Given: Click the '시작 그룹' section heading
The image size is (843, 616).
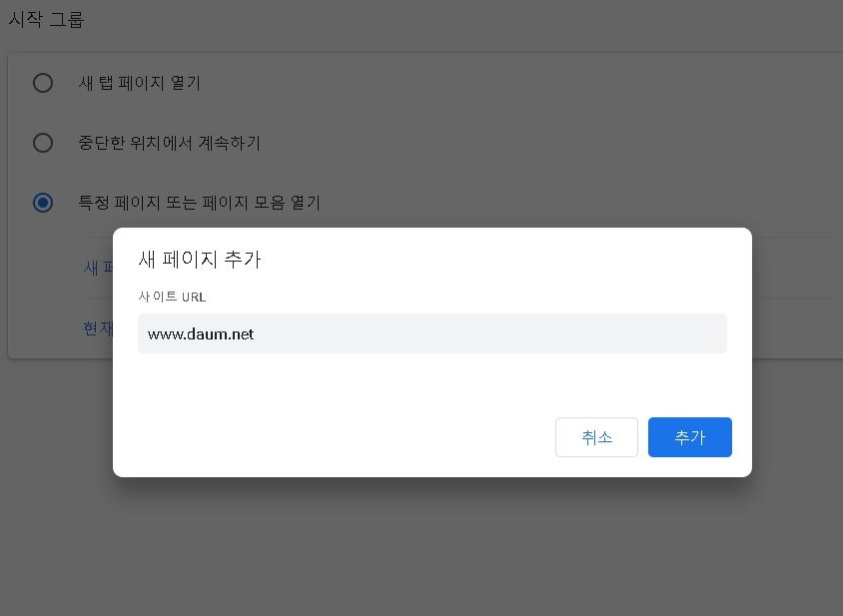Looking at the screenshot, I should (x=46, y=19).
